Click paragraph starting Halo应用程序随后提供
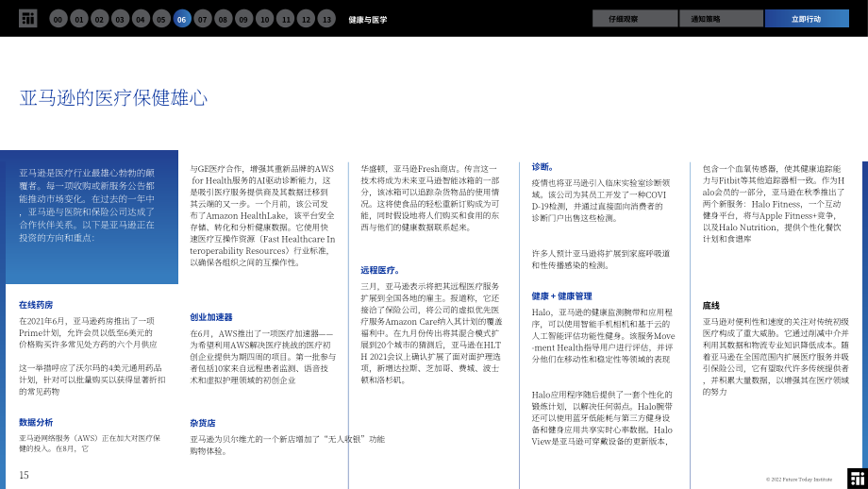Image resolution: width=868 pixels, height=489 pixels. coord(602,417)
